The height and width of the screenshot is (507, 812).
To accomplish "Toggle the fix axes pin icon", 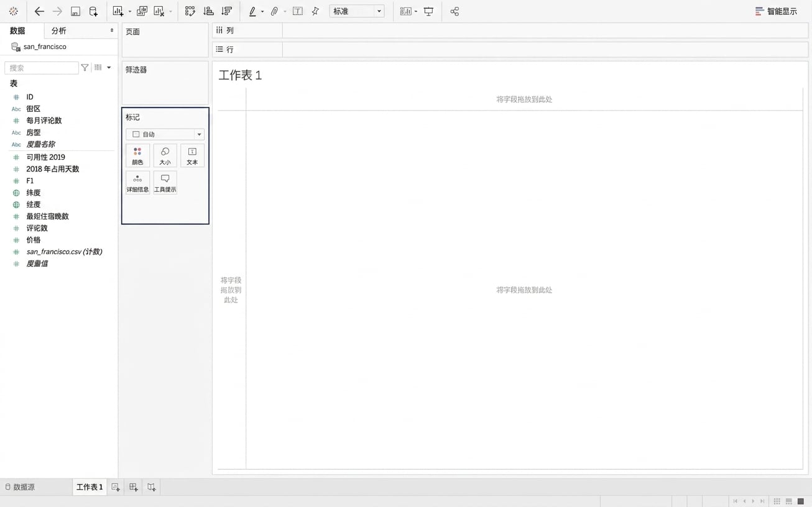I will [315, 11].
